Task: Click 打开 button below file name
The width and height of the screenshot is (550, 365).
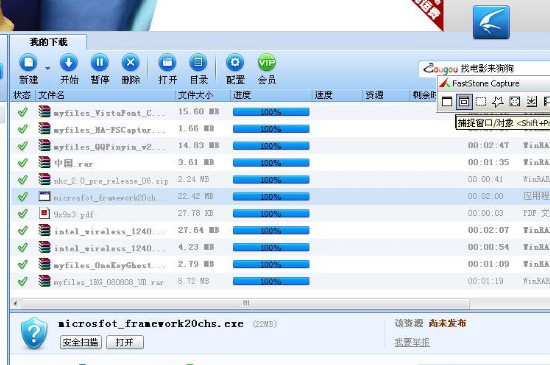Action: (x=125, y=342)
